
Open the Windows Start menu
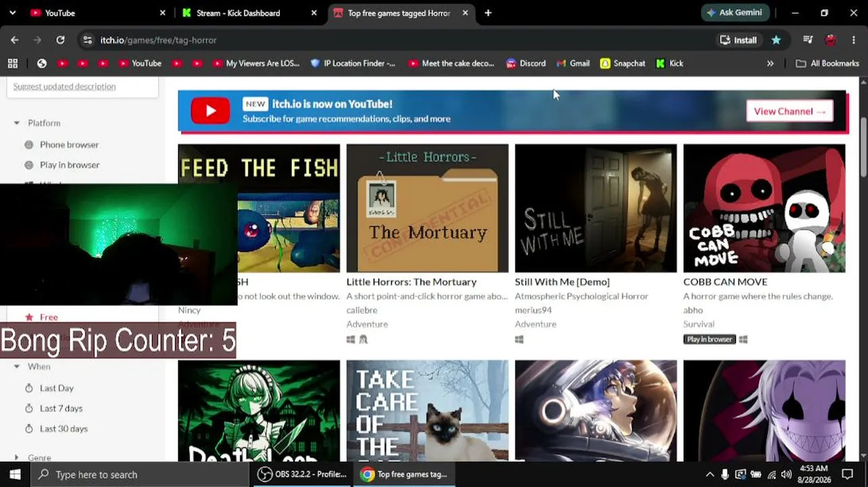(x=15, y=474)
